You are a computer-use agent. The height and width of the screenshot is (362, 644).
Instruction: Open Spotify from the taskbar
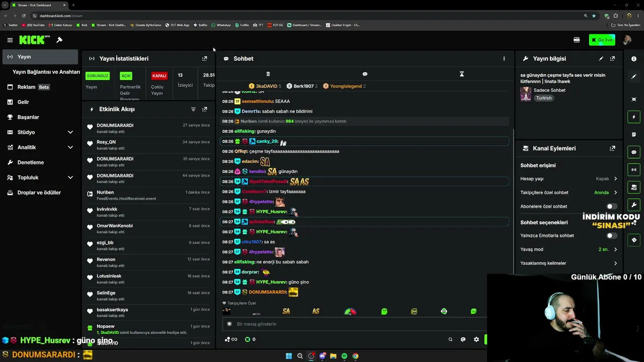(344, 356)
